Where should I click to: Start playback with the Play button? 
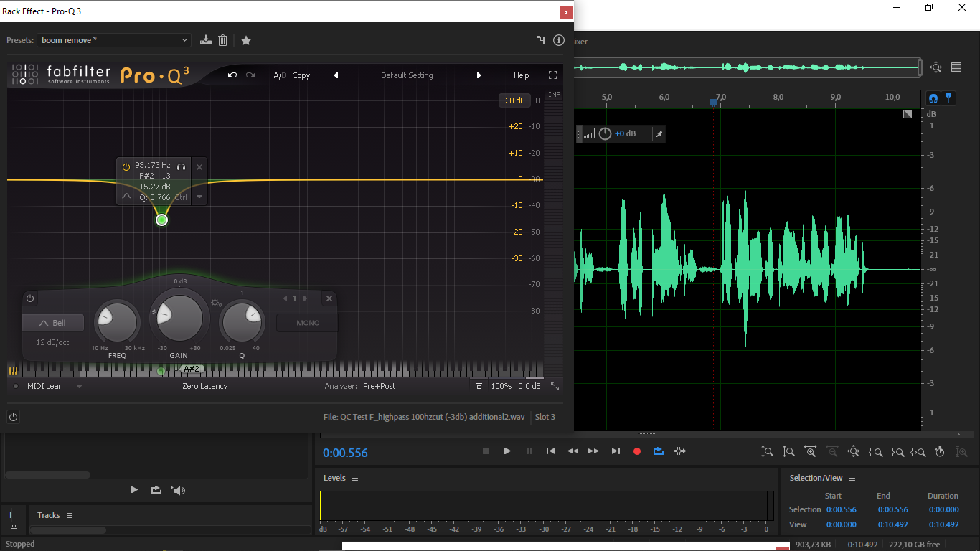tap(507, 451)
